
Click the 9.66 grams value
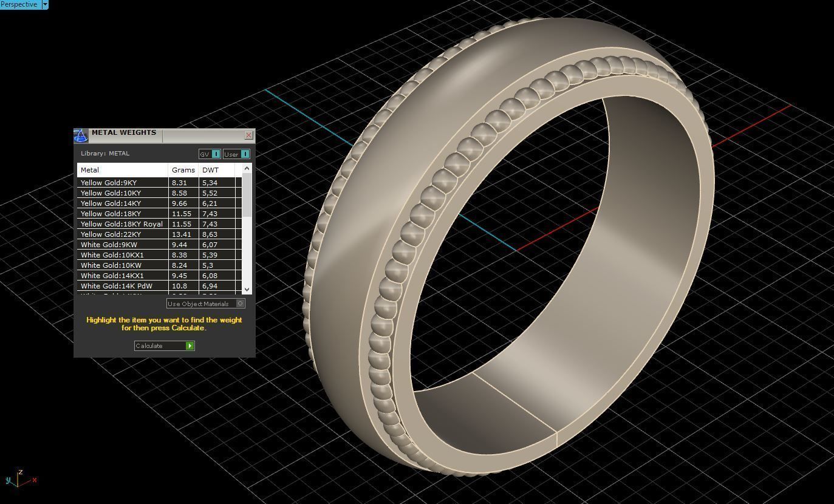(x=179, y=203)
